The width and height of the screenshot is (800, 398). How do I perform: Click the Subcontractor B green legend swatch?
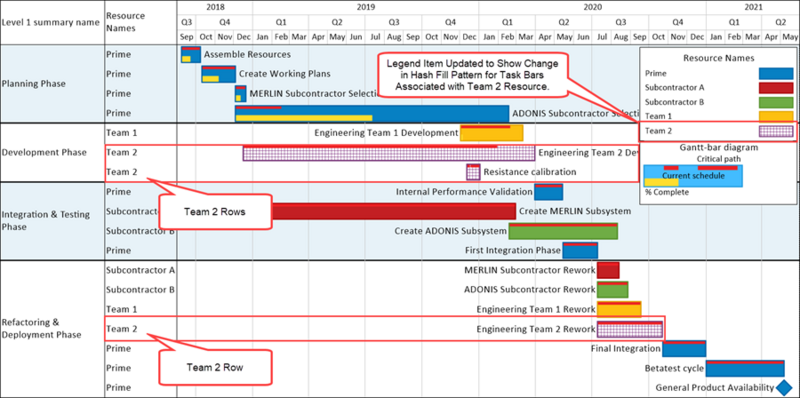coord(776,102)
